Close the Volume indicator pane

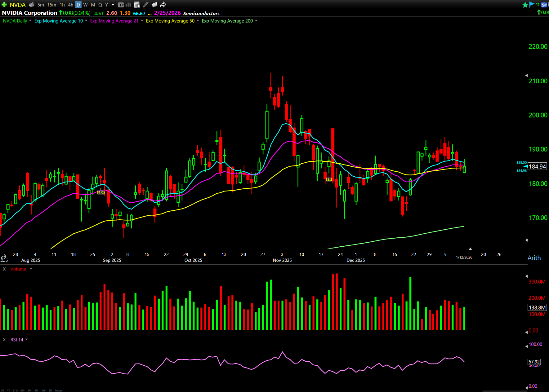[x=4, y=269]
